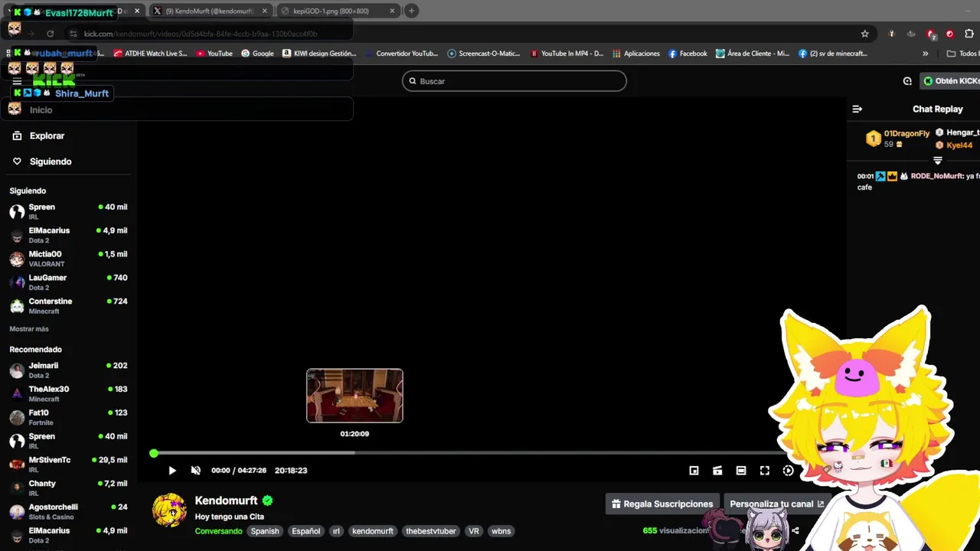Click Mostrar más in the sidebar
This screenshot has width=980, height=551.
click(29, 329)
